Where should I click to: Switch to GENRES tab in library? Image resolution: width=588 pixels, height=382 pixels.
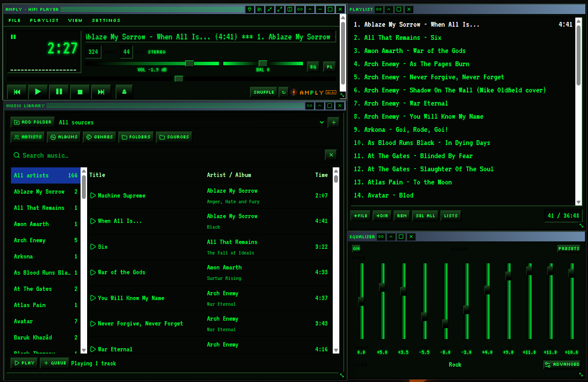coord(99,137)
